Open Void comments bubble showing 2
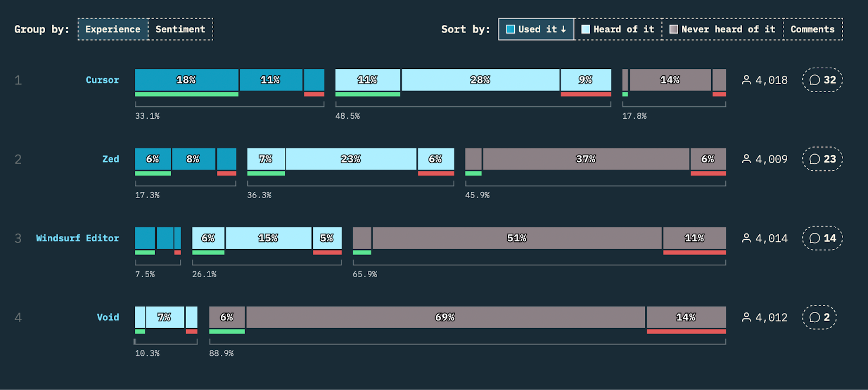 tap(819, 317)
